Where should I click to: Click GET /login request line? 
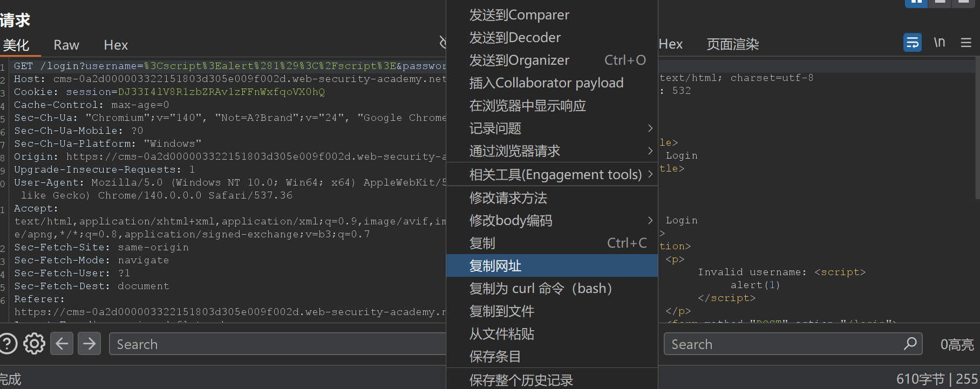click(x=230, y=66)
